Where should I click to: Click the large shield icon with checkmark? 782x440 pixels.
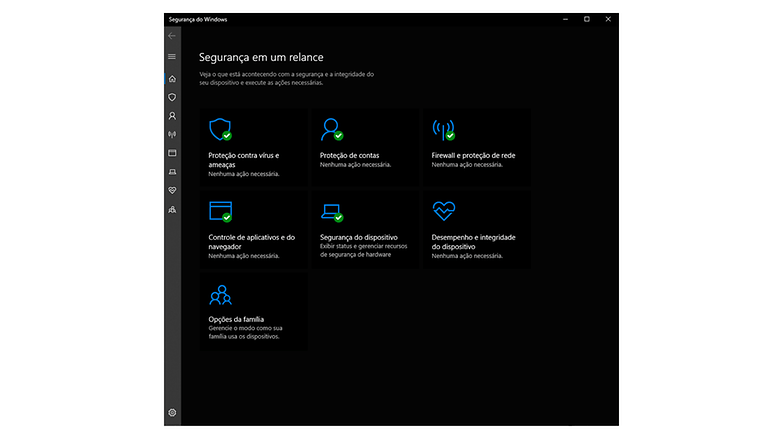tap(220, 130)
